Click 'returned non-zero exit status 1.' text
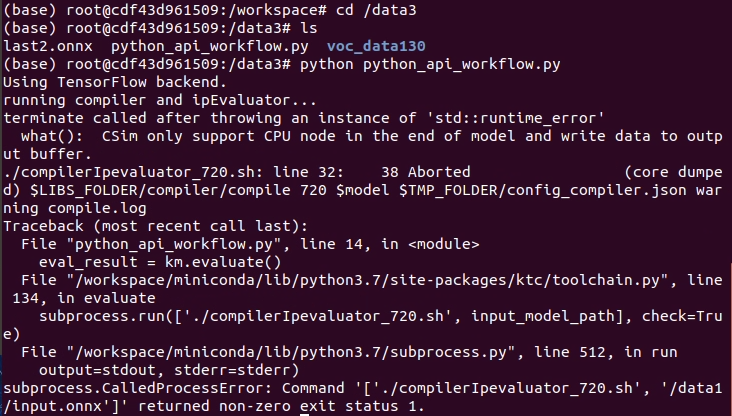732x416 pixels. 281,406
